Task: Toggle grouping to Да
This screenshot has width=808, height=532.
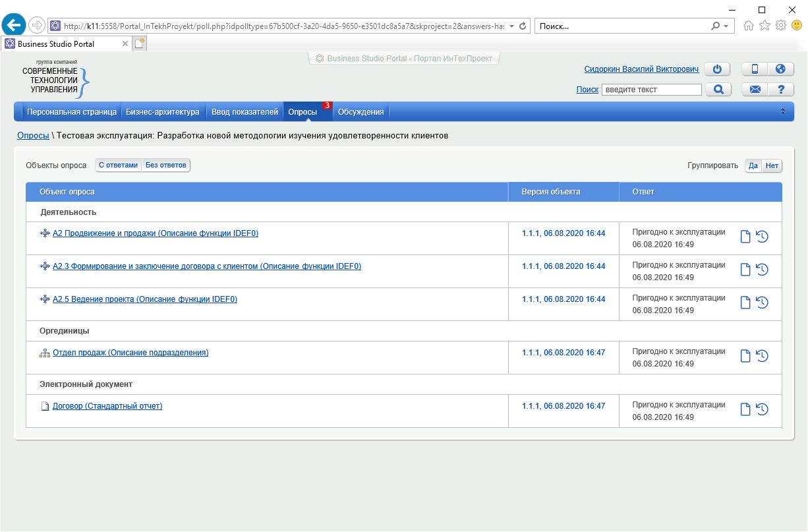Action: pyautogui.click(x=753, y=165)
